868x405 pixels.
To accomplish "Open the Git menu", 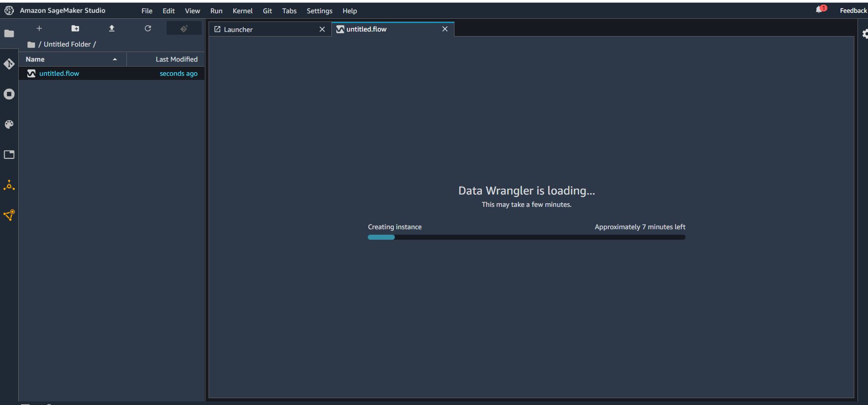I will [x=267, y=11].
